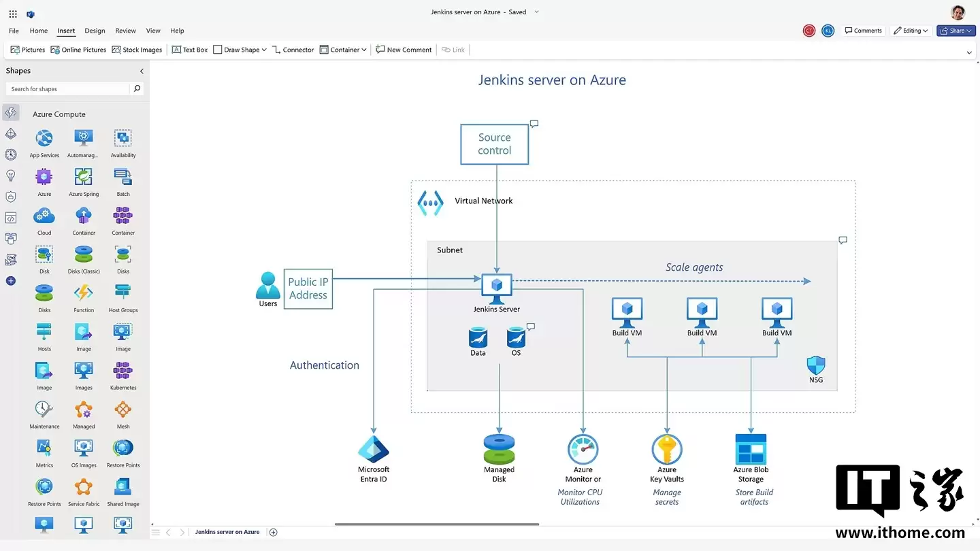This screenshot has height=551, width=980.
Task: Insert Stock Images
Action: 137,49
